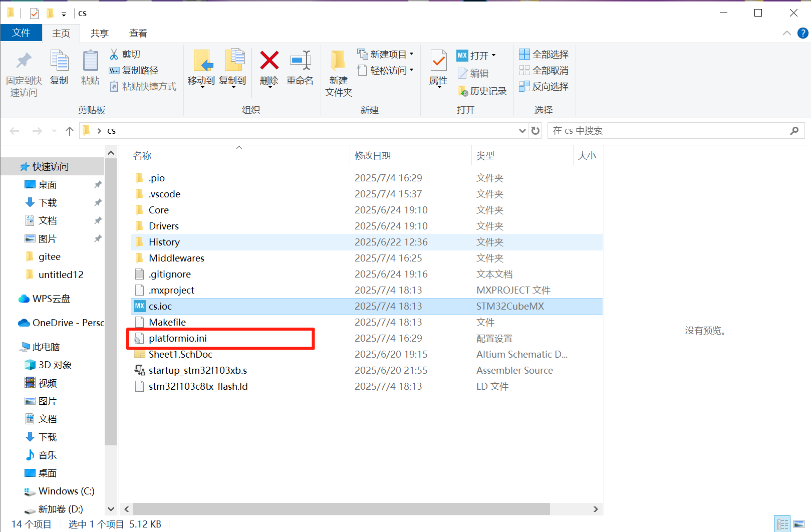Image resolution: width=811 pixels, height=532 pixels.
Task: Collapse the ribbon with the chevron toggle
Action: [786, 33]
